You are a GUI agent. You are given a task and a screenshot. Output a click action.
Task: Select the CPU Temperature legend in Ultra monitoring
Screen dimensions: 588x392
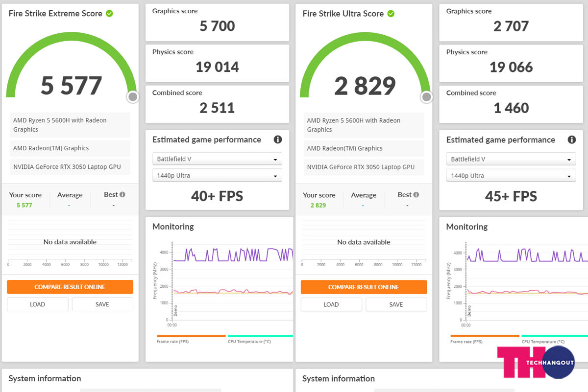[554, 339]
